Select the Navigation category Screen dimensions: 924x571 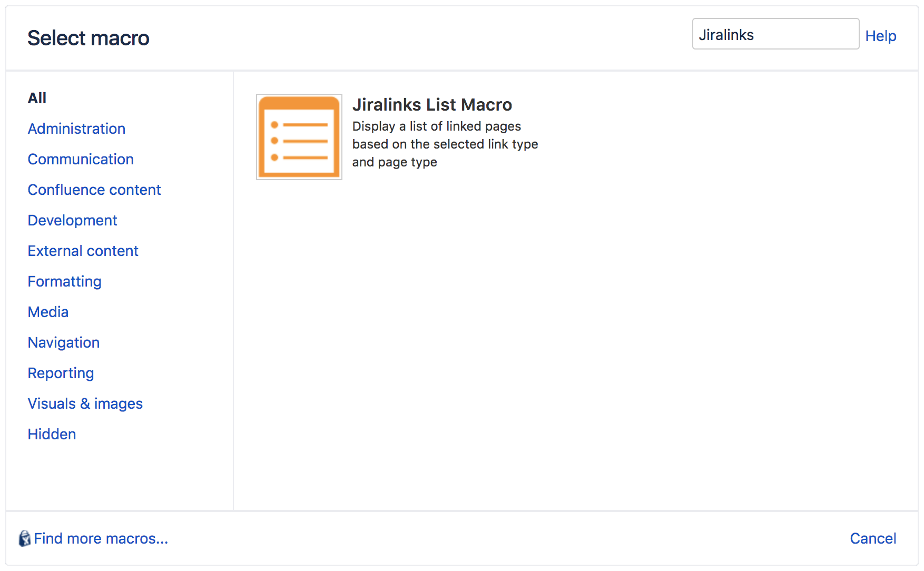(x=63, y=342)
